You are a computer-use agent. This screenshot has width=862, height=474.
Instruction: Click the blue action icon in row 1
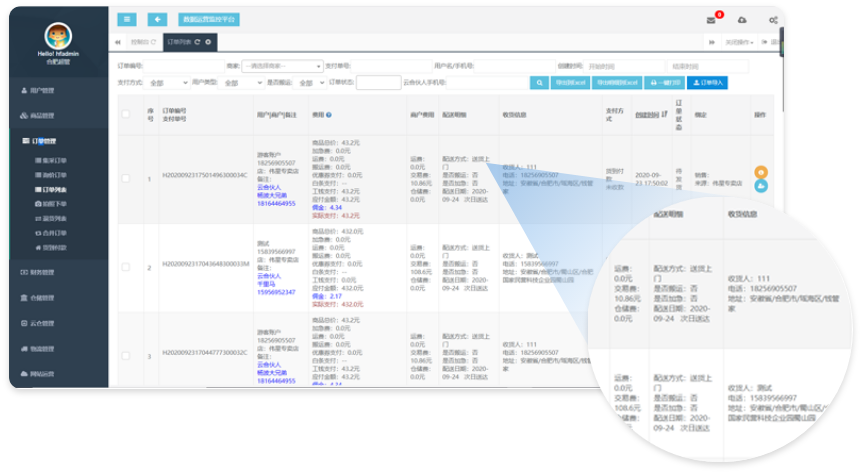[x=761, y=185]
